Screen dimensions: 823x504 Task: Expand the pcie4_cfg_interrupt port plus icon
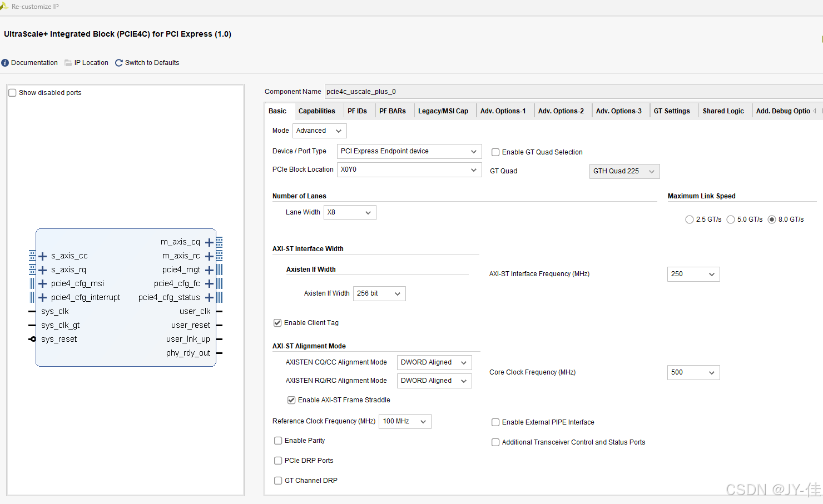click(43, 298)
